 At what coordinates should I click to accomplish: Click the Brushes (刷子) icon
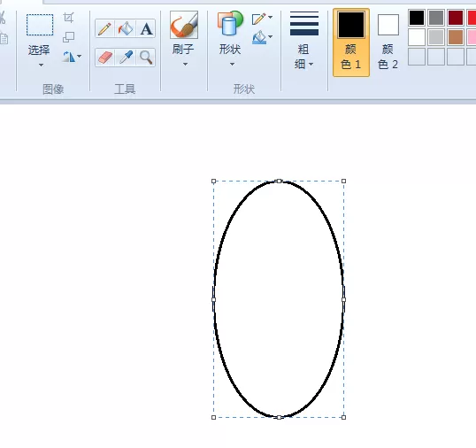click(x=184, y=25)
